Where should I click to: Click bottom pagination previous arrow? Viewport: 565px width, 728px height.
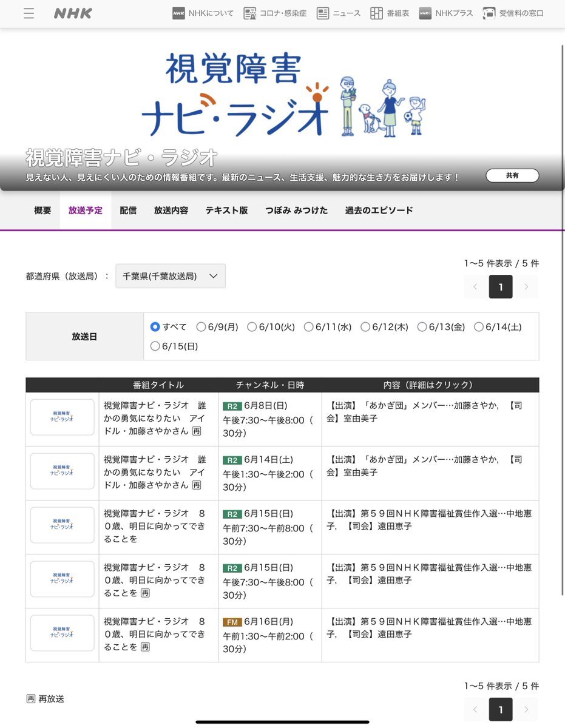475,709
